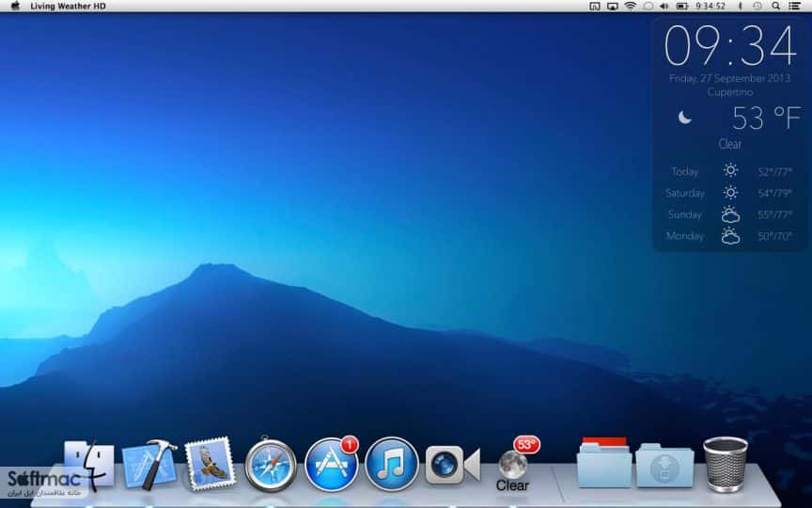Select the Cupertino location label

tap(730, 92)
